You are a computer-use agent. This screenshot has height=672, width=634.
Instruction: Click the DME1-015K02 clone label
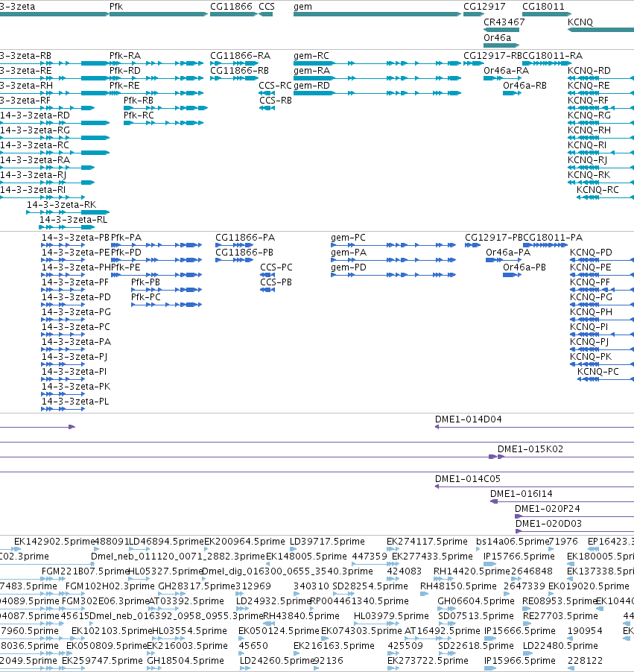[x=530, y=448]
